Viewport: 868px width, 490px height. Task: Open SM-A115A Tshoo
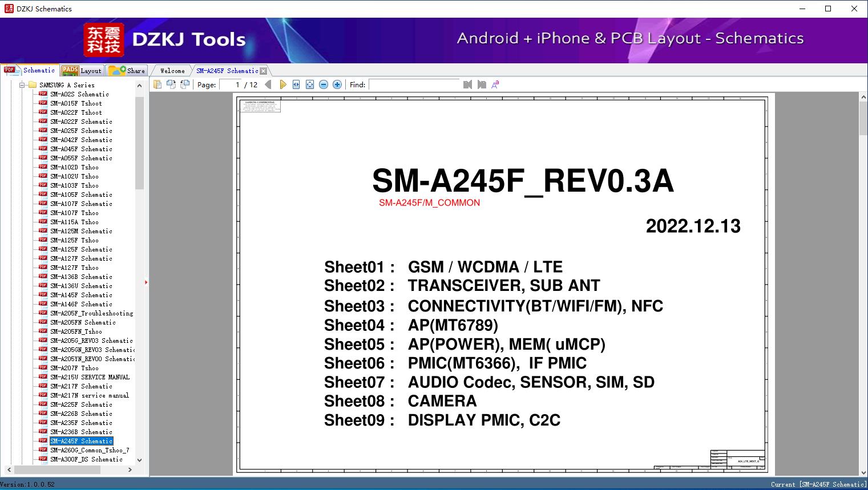74,222
